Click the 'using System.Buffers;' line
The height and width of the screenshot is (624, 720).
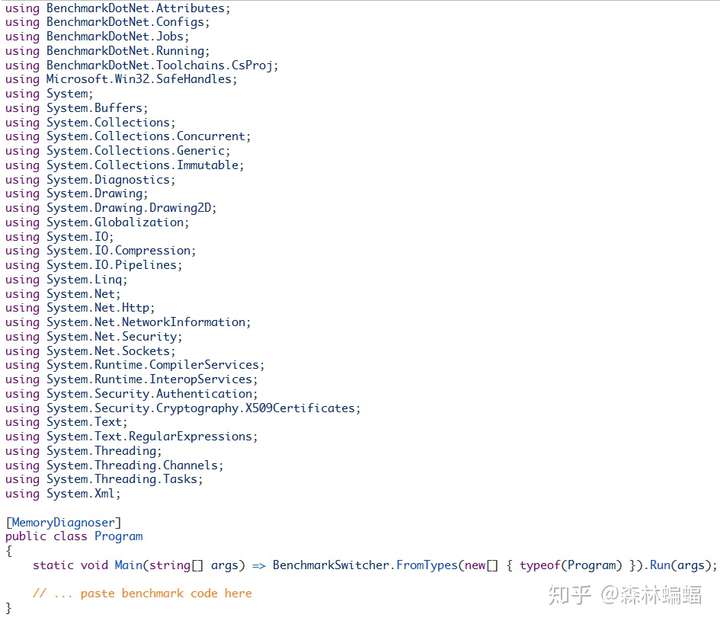pos(77,108)
